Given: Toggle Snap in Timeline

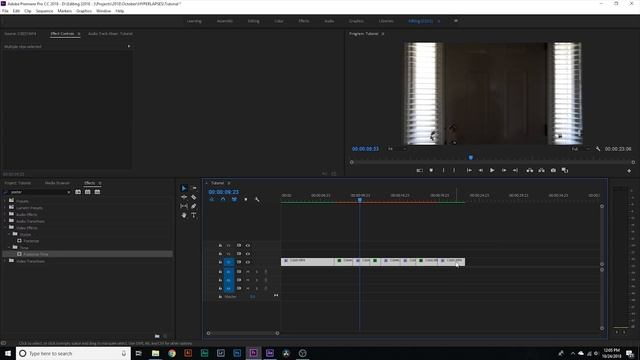Looking at the screenshot, I should point(223,199).
